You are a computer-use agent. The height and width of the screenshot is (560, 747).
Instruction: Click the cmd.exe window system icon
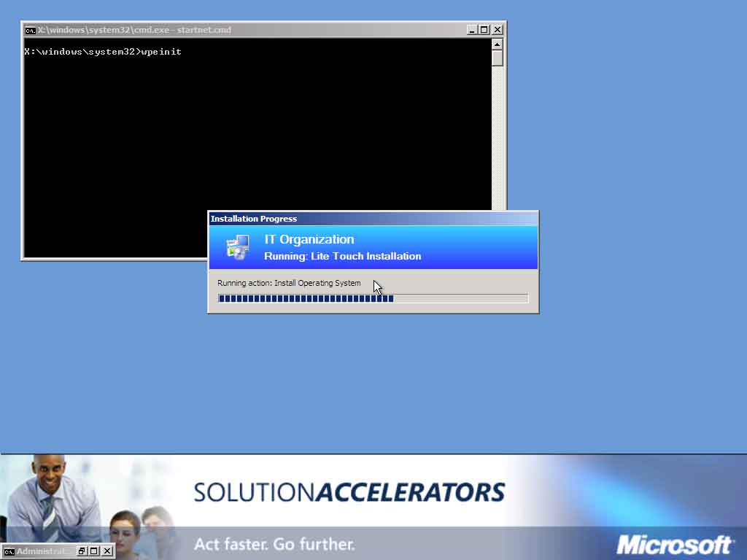[x=31, y=31]
